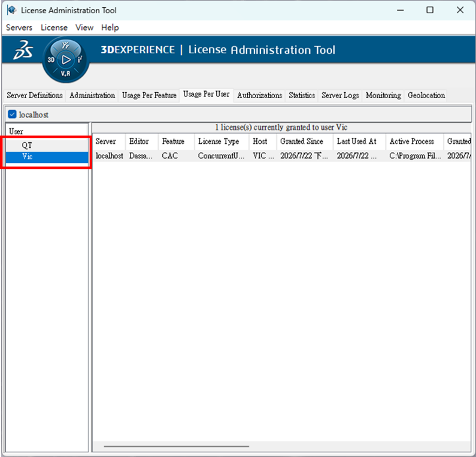Click the horizontal scrollbar of the license table

point(177,446)
